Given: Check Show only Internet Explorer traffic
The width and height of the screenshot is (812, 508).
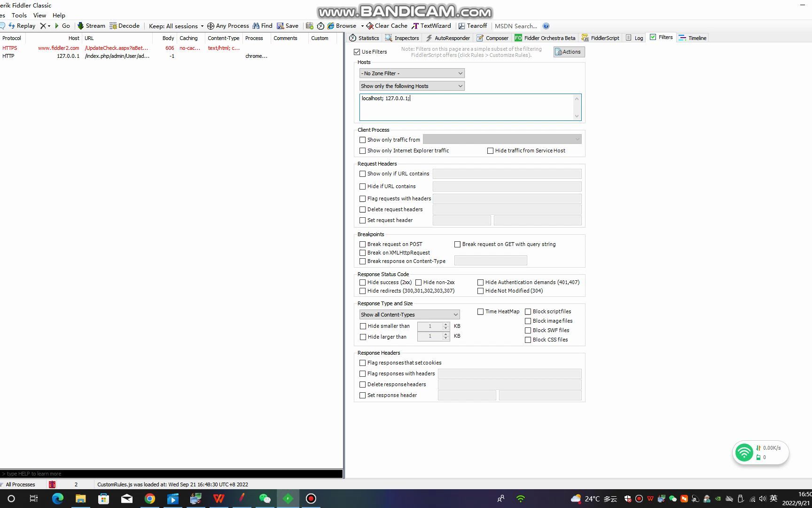Looking at the screenshot, I should (x=362, y=151).
